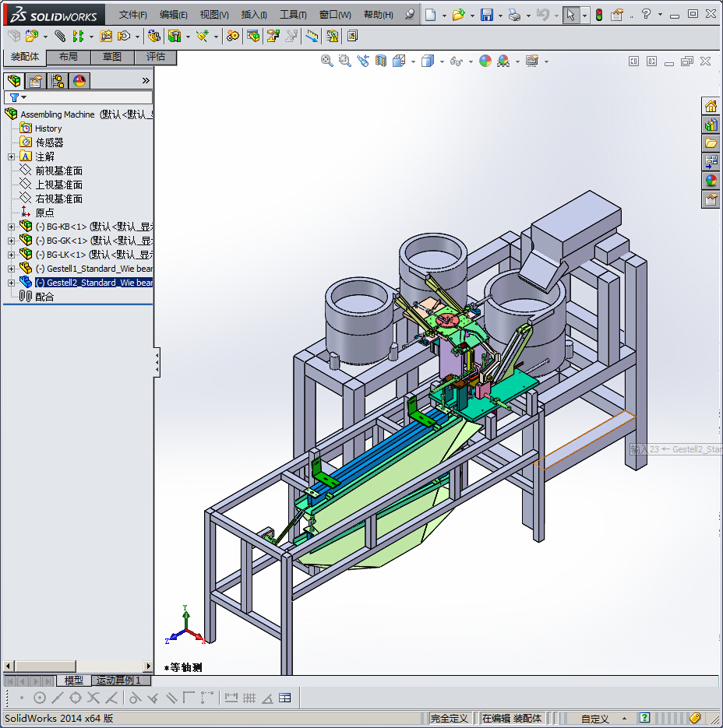Select the 前视基准面 front plane item

coord(58,171)
